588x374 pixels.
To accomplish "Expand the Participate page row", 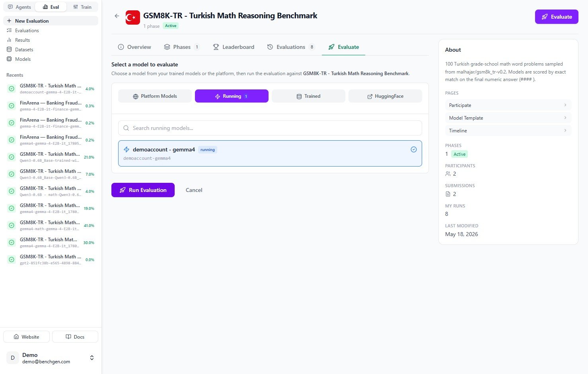I will pyautogui.click(x=508, y=105).
